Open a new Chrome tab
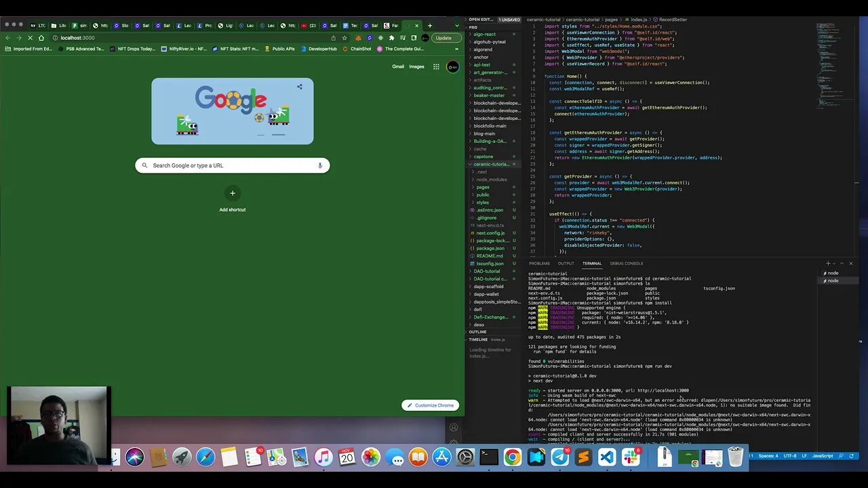The width and height of the screenshot is (868, 488). pos(429,26)
